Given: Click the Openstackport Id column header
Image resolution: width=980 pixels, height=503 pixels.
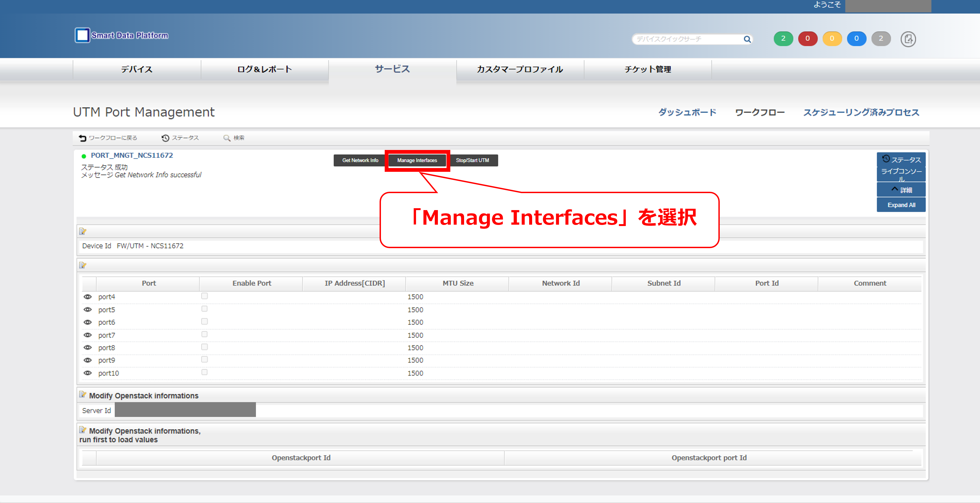Looking at the screenshot, I should (300, 458).
